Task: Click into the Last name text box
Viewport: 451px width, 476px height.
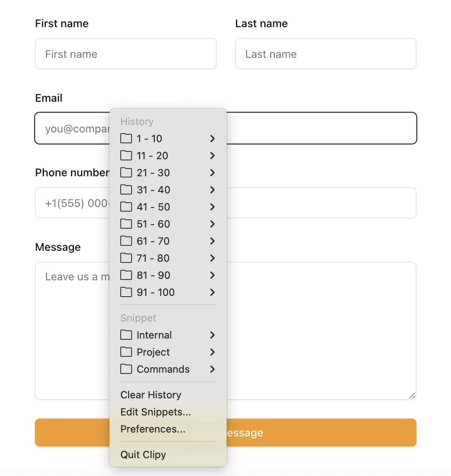Action: 325,54
